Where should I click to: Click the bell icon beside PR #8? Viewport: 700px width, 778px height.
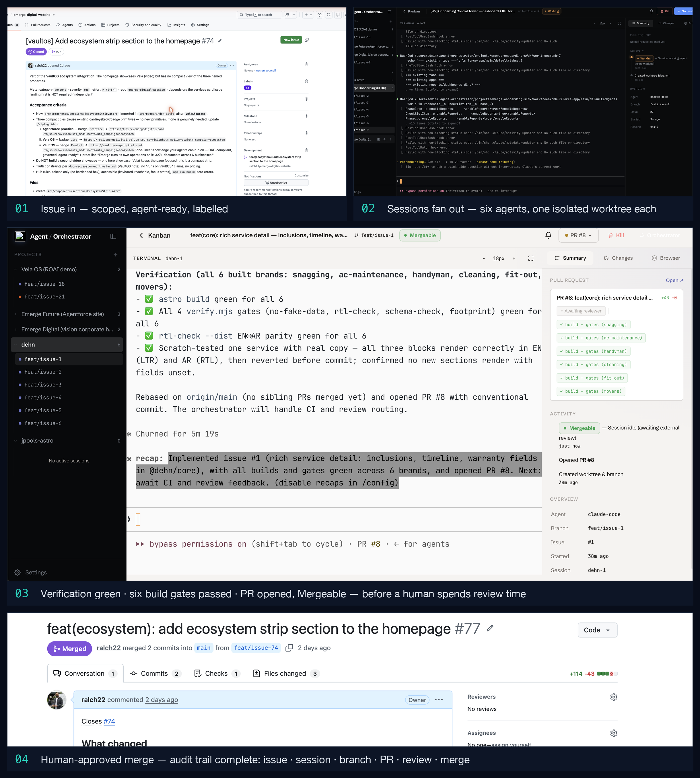click(x=548, y=235)
